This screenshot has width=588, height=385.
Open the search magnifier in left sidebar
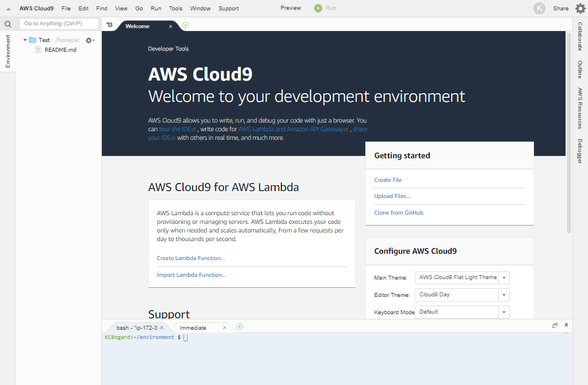coord(7,24)
